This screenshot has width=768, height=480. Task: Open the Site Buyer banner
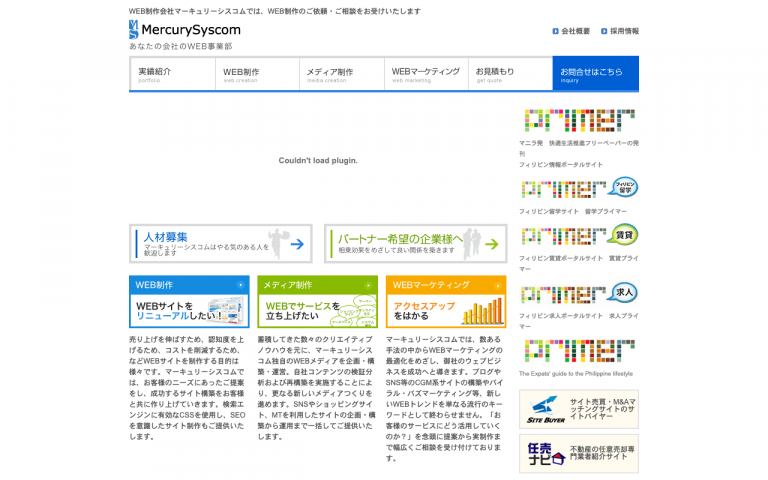tap(579, 409)
